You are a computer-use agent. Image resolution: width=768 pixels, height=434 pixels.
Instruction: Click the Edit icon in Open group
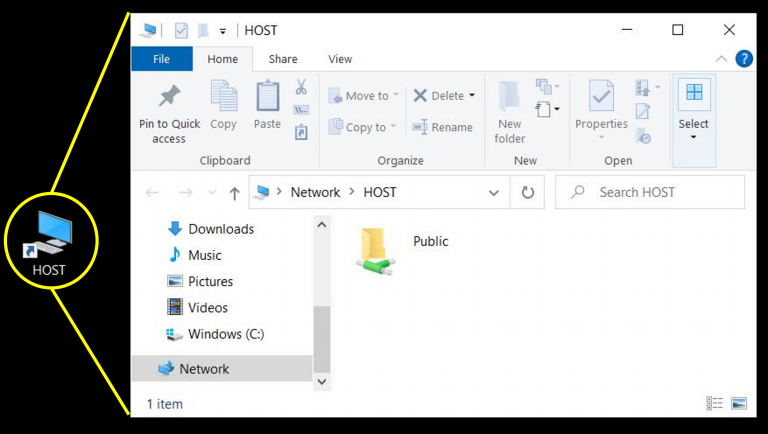click(x=643, y=111)
